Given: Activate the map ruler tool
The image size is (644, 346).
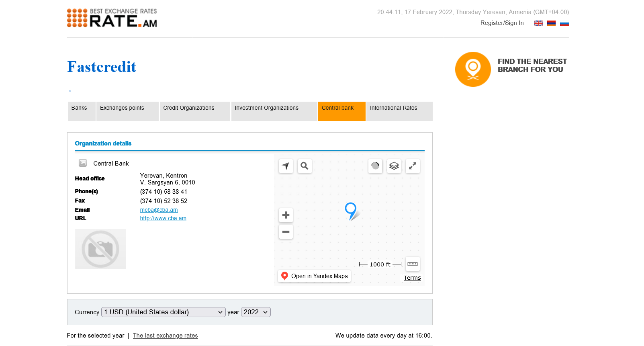Looking at the screenshot, I should [413, 264].
